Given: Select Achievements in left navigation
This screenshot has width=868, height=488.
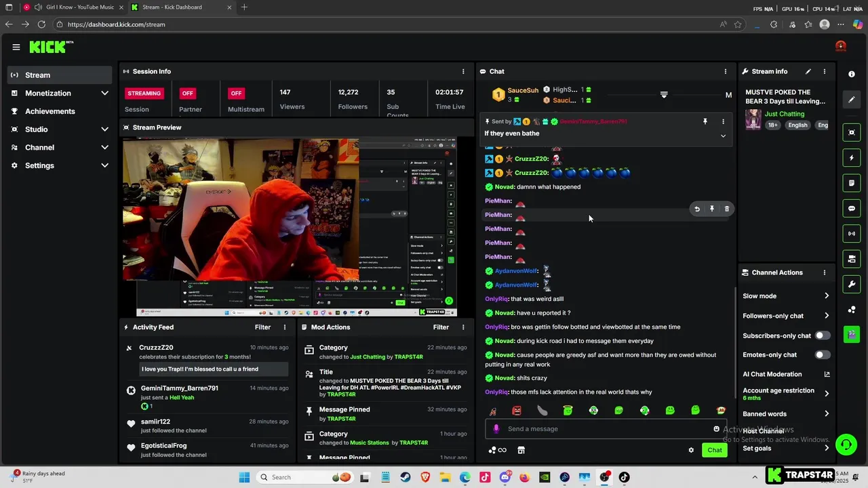Looking at the screenshot, I should coord(60,111).
